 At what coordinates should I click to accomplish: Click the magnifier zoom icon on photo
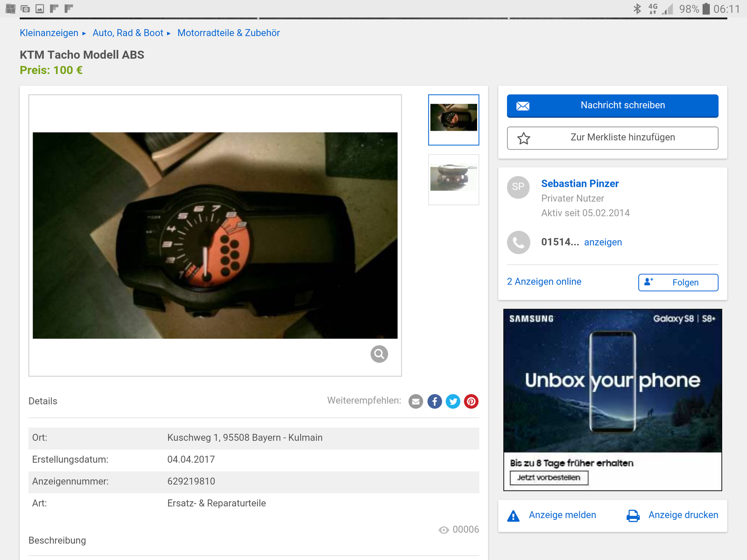pyautogui.click(x=379, y=354)
